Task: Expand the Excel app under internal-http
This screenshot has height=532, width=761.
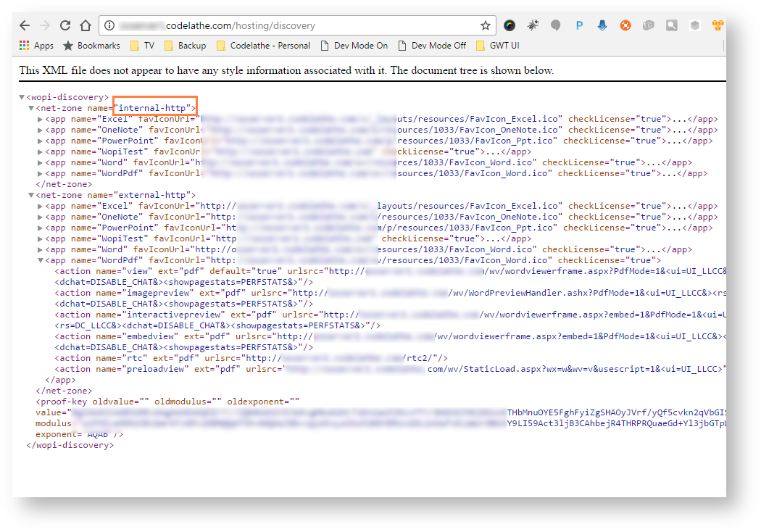Action: 41,119
